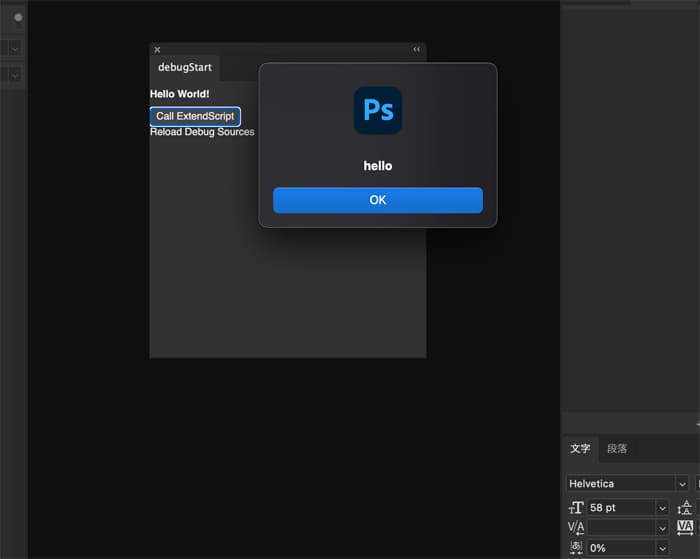The image size is (700, 559).
Task: Expand the 0% tsume dropdown
Action: [x=662, y=548]
